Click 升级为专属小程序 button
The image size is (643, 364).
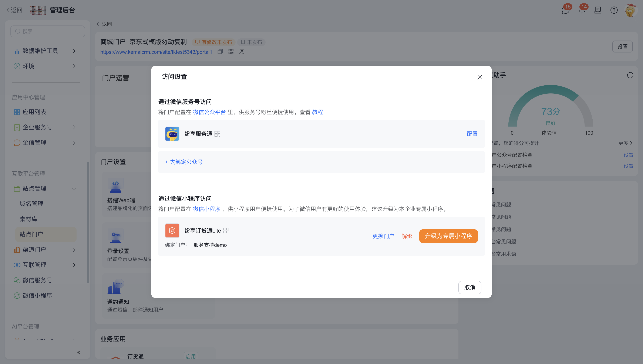pos(448,236)
